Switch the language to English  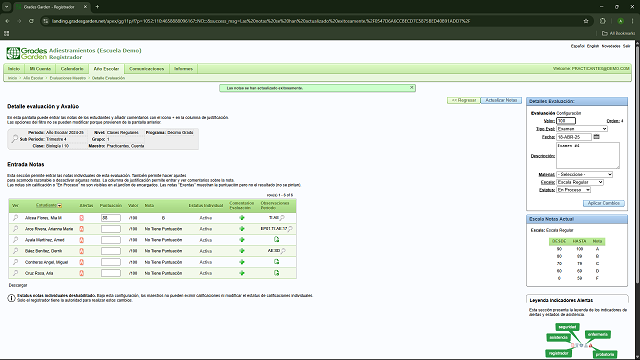[x=593, y=46]
